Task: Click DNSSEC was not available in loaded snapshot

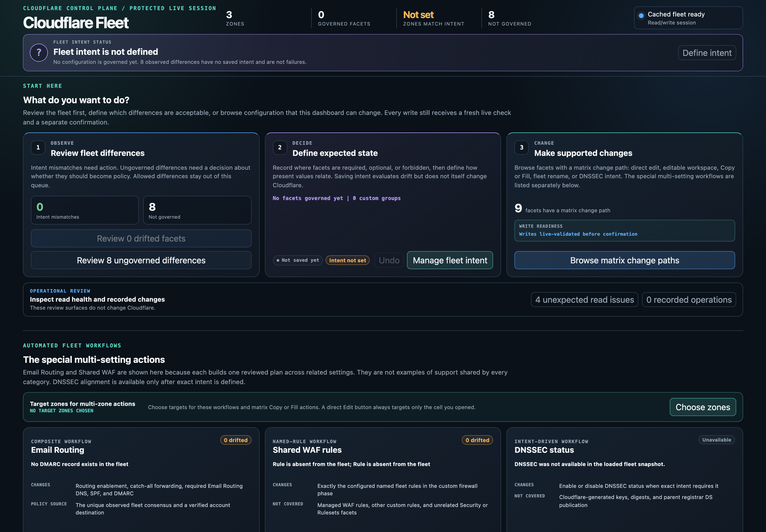Action: (x=589, y=464)
